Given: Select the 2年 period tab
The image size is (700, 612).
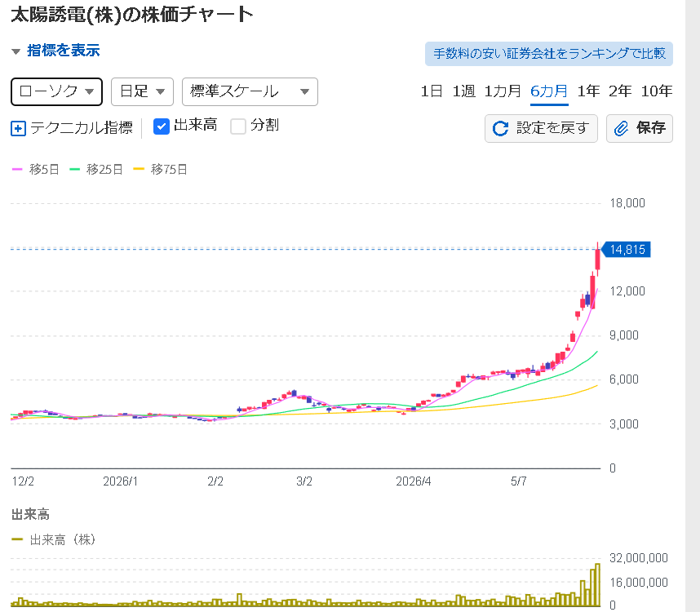Looking at the screenshot, I should [x=620, y=91].
